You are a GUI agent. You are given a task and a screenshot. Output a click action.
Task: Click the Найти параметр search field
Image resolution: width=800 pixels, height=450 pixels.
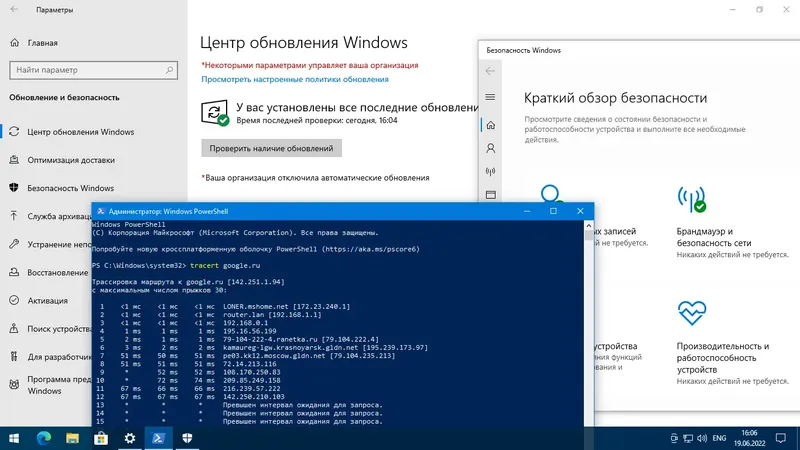93,70
